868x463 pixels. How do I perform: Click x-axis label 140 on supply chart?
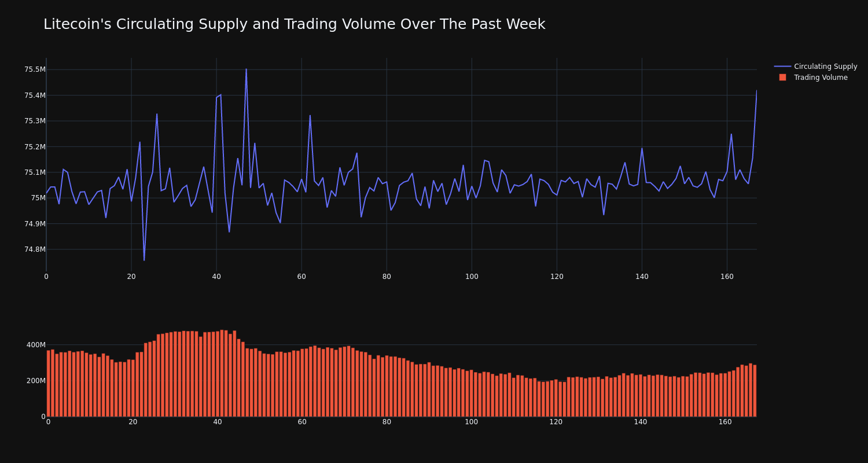click(642, 277)
